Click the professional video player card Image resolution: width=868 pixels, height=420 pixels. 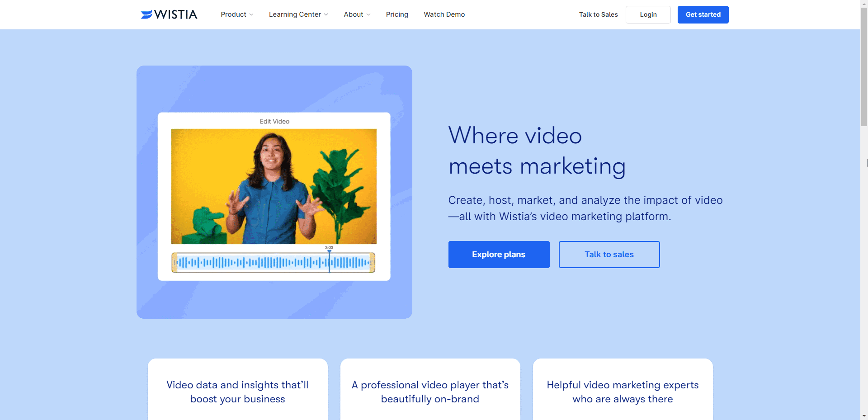click(429, 392)
